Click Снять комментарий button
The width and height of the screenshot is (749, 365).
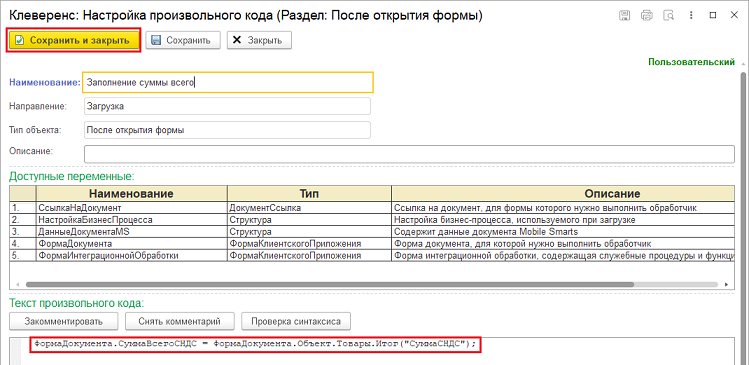(181, 321)
